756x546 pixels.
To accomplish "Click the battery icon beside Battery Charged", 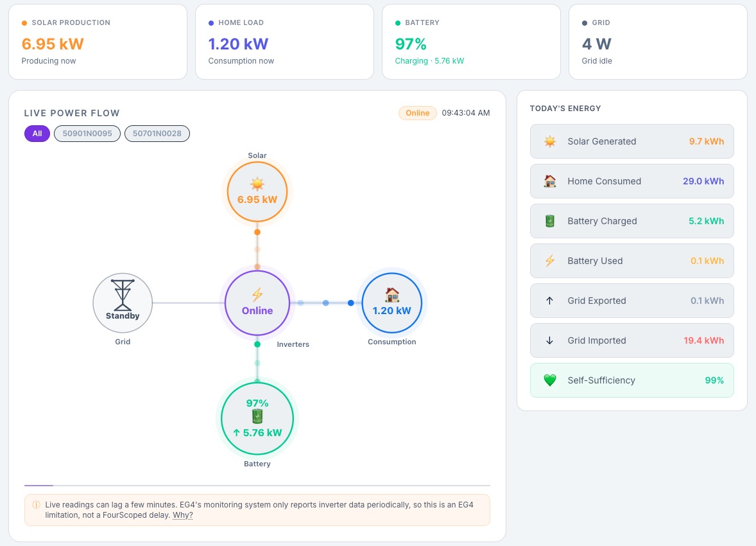I will (x=549, y=221).
